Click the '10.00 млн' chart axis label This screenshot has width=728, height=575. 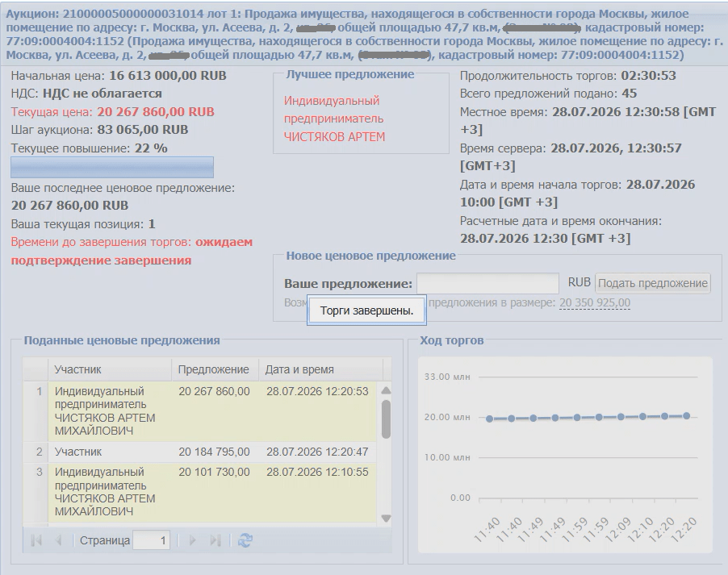447,457
